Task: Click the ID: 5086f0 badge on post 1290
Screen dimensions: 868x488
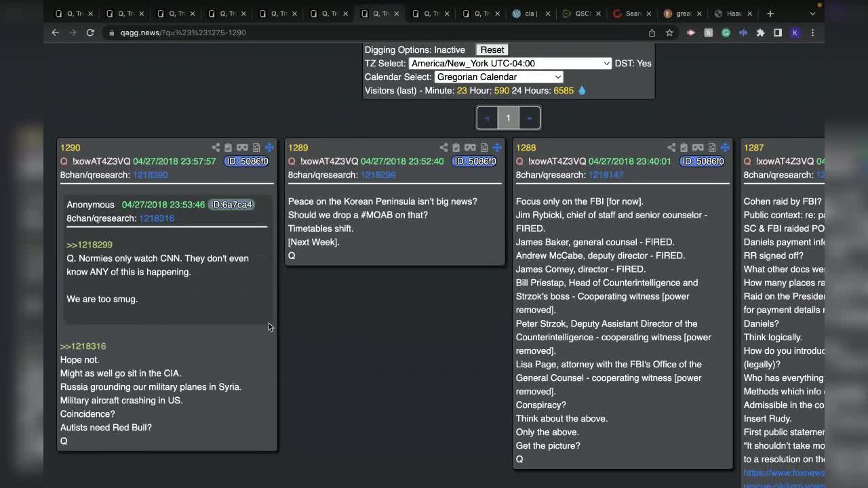Action: (246, 161)
